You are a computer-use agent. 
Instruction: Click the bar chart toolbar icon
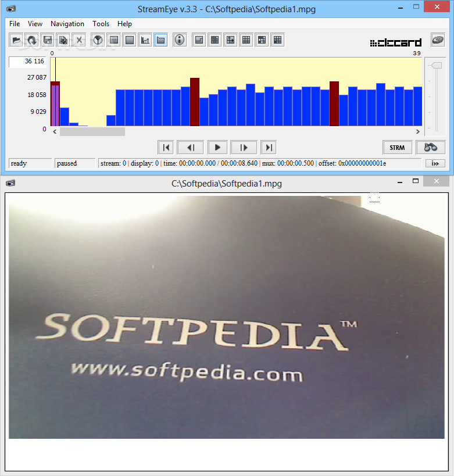point(145,40)
